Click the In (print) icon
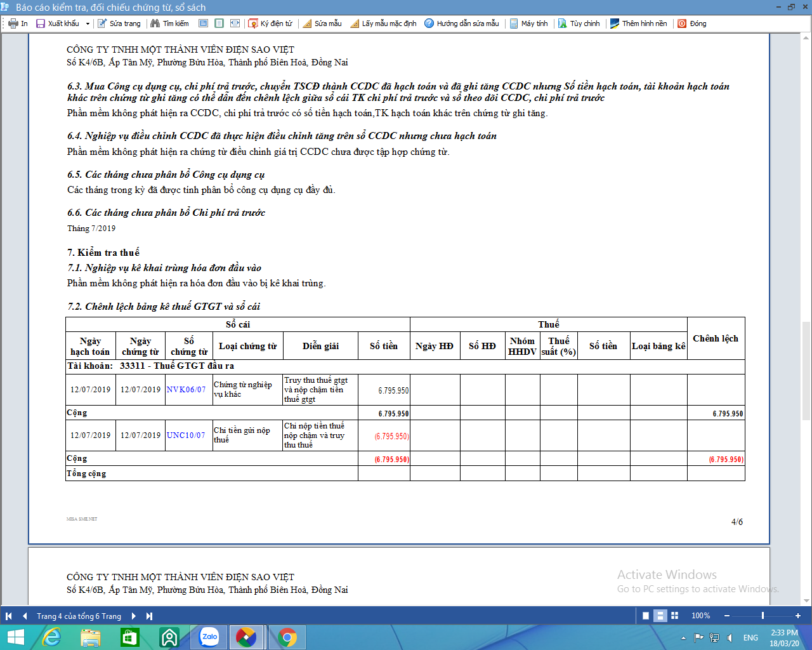Viewport: 812px width, 650px height. (x=13, y=23)
